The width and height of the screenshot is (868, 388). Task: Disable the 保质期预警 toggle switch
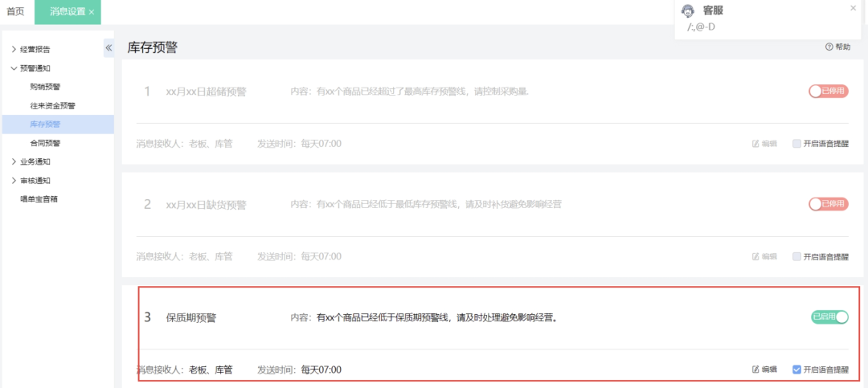click(x=829, y=317)
